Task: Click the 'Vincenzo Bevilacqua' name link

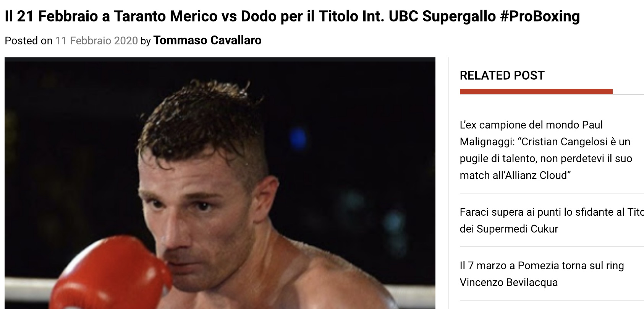Action: 508,282
